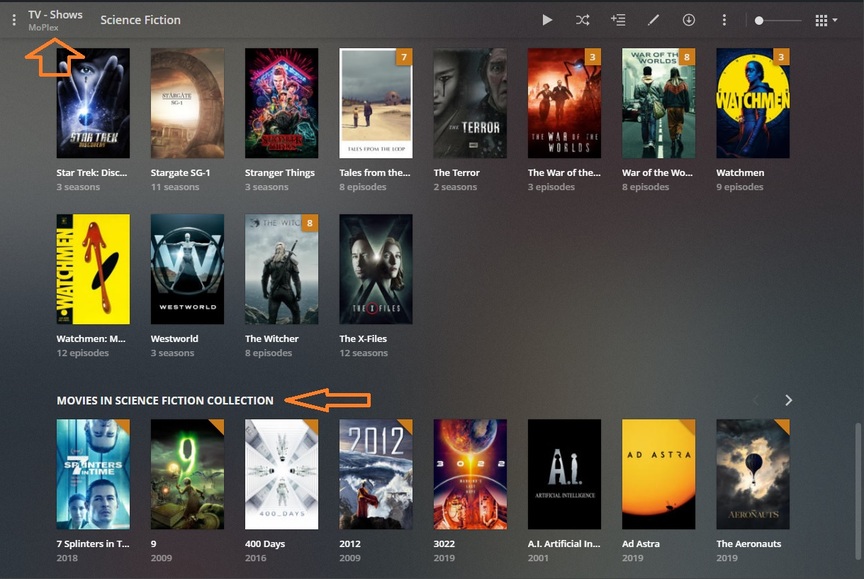Viewport: 864px width, 579px height.
Task: Open the Tales from the Loop poster
Action: pyautogui.click(x=376, y=103)
